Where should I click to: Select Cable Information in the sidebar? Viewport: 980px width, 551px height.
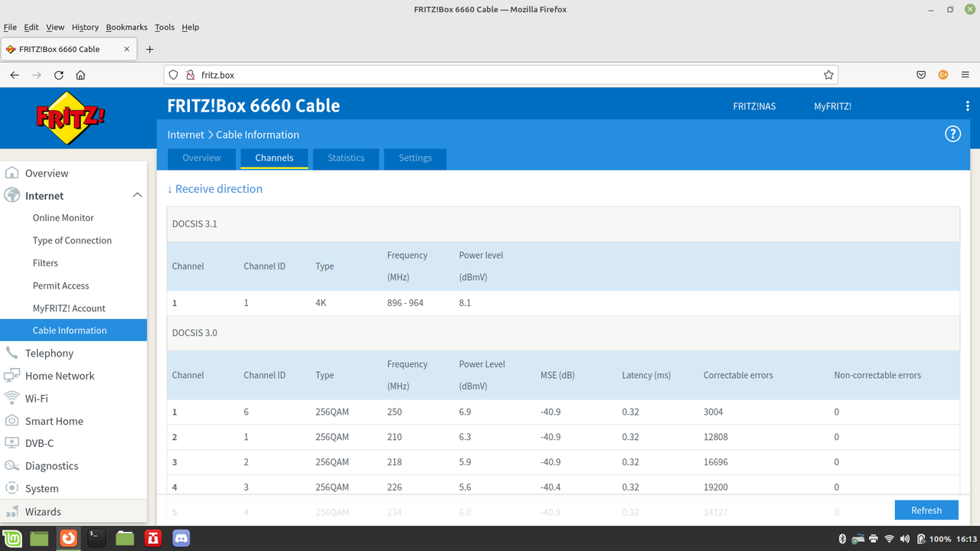coord(73,331)
